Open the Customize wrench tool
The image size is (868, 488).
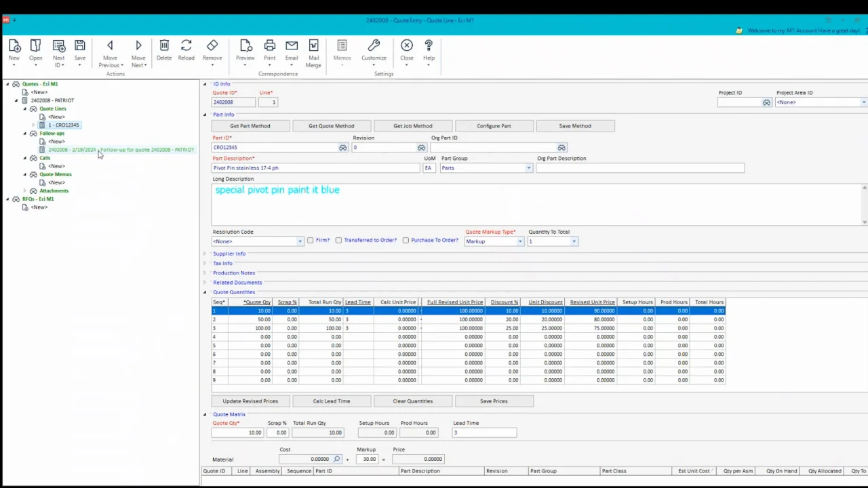click(374, 46)
